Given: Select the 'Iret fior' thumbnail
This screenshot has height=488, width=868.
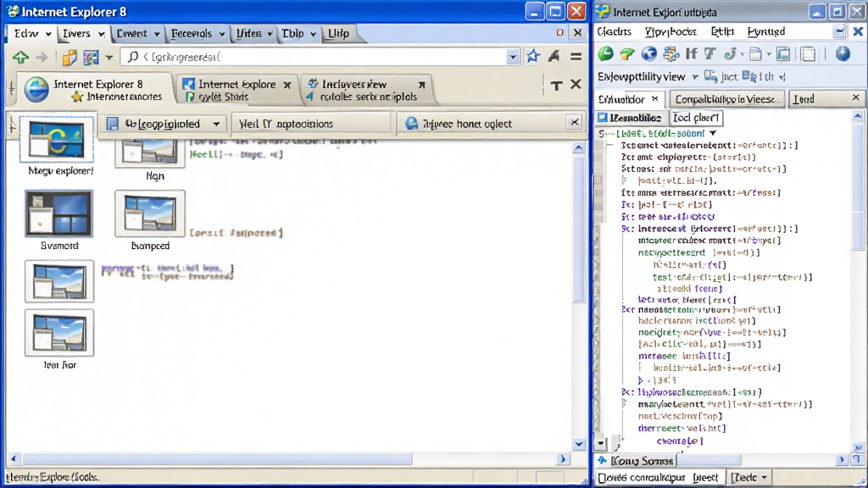Looking at the screenshot, I should pyautogui.click(x=59, y=332).
